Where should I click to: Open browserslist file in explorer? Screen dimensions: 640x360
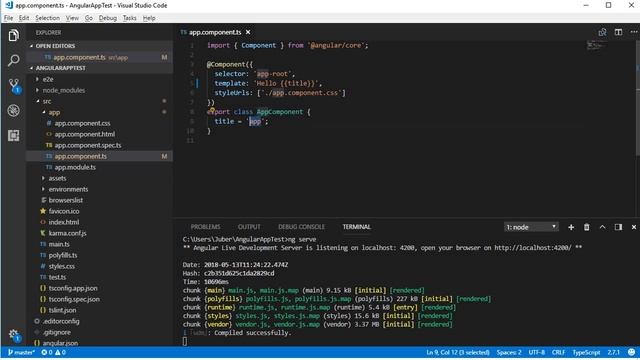click(66, 200)
